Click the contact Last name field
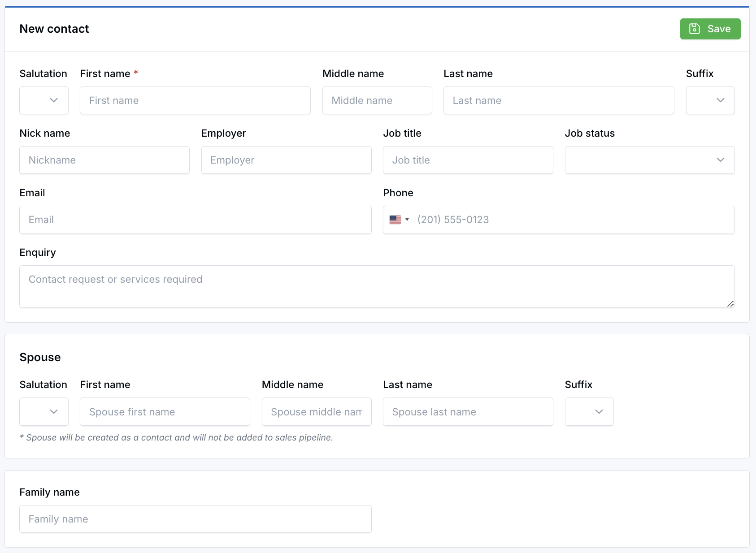Image resolution: width=756 pixels, height=553 pixels. [x=558, y=100]
